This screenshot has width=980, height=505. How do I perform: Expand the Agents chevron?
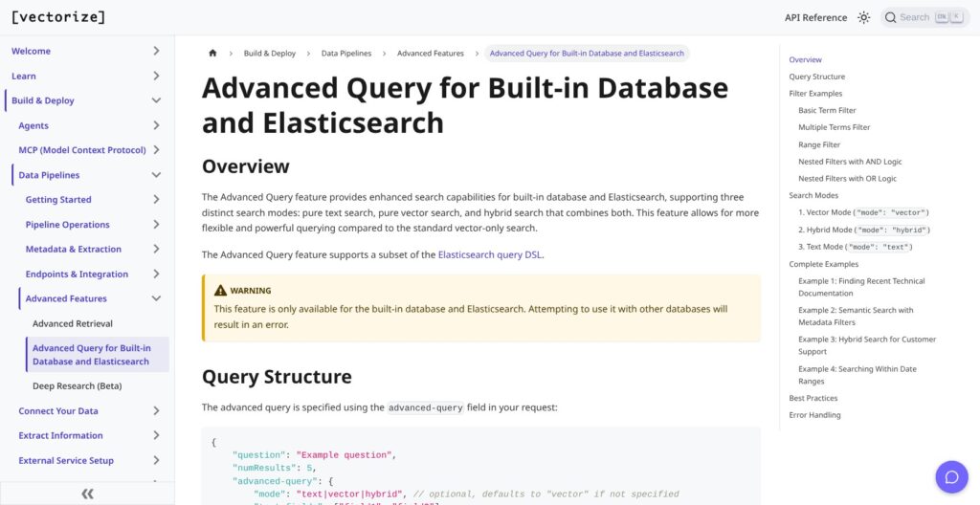pyautogui.click(x=156, y=125)
